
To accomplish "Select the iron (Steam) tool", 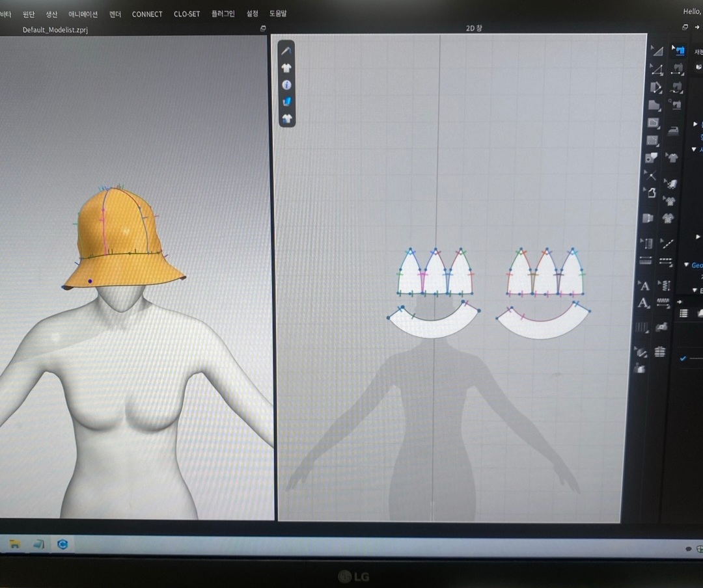I will pos(673,131).
